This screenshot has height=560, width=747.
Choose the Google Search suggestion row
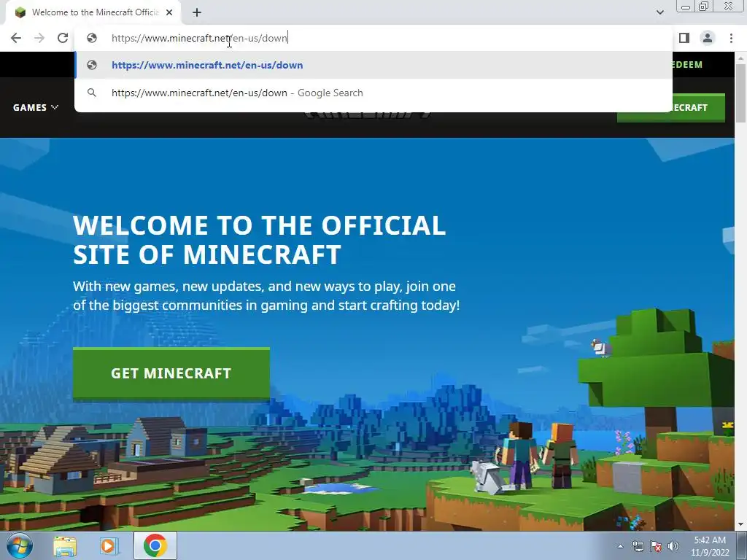373,93
